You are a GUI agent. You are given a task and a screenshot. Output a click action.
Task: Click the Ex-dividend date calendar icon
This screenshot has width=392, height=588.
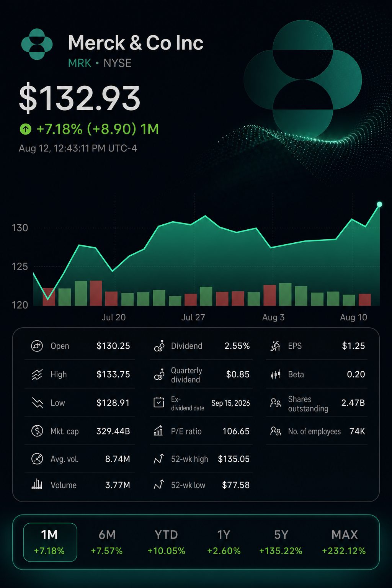pos(159,402)
